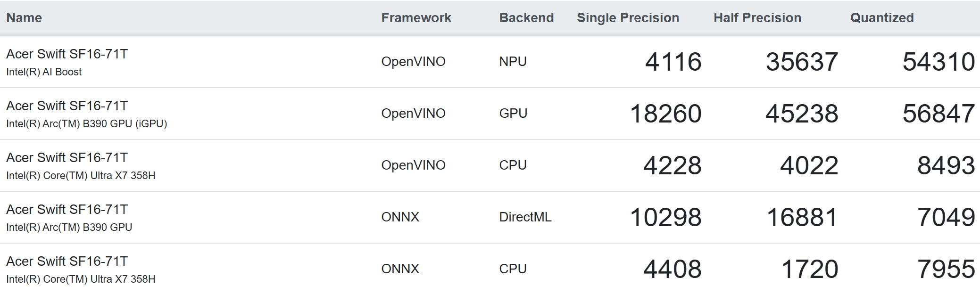This screenshot has height=294, width=980.
Task: Sort by Quantized column header
Action: 881,18
